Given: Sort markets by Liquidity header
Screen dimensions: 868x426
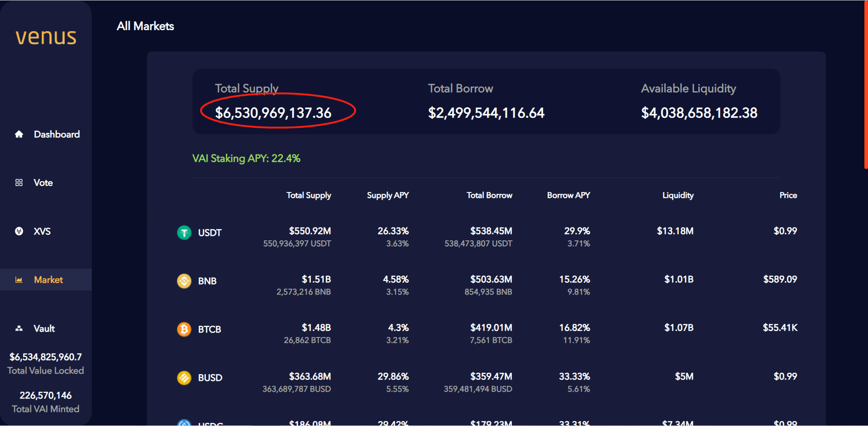Looking at the screenshot, I should (x=678, y=195).
